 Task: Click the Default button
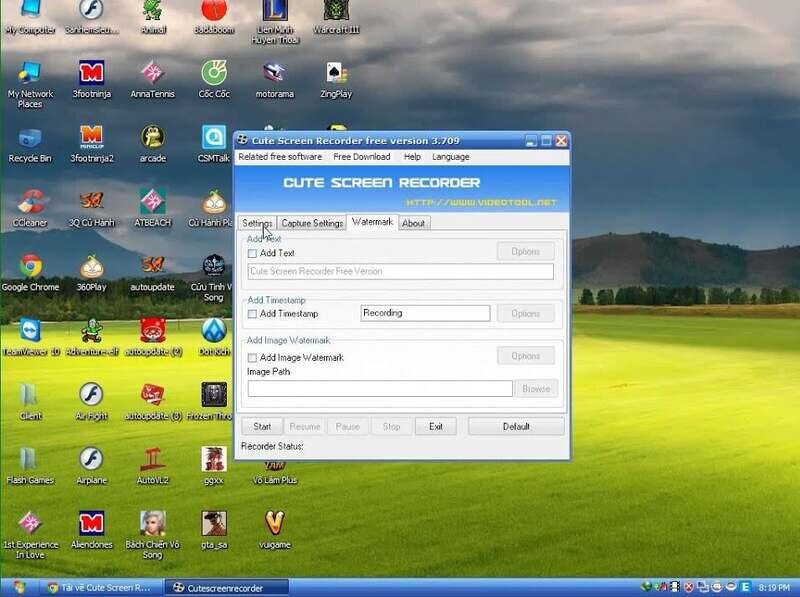click(516, 426)
